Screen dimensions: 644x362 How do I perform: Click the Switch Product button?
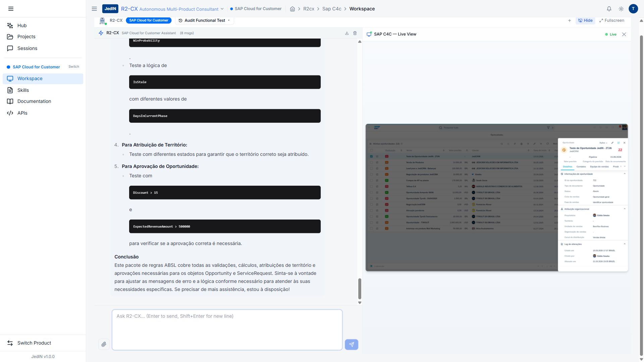[x=34, y=343]
